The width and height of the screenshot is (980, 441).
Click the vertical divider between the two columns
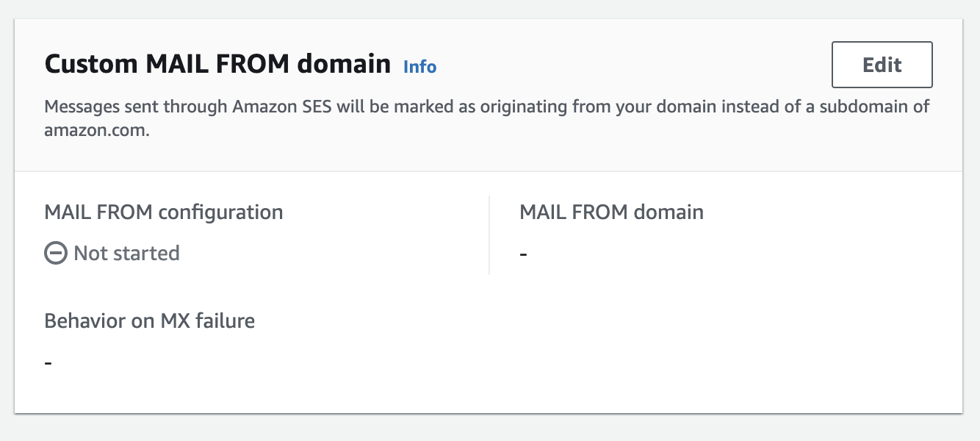click(x=489, y=235)
